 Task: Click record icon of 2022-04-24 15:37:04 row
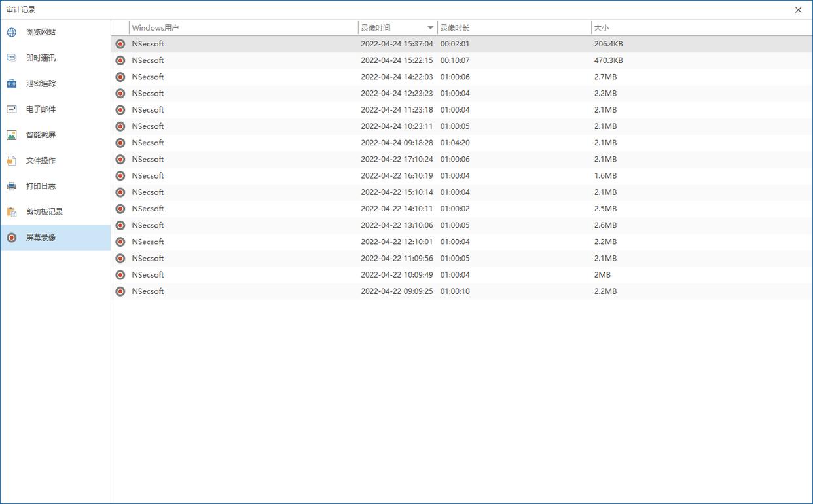click(120, 44)
